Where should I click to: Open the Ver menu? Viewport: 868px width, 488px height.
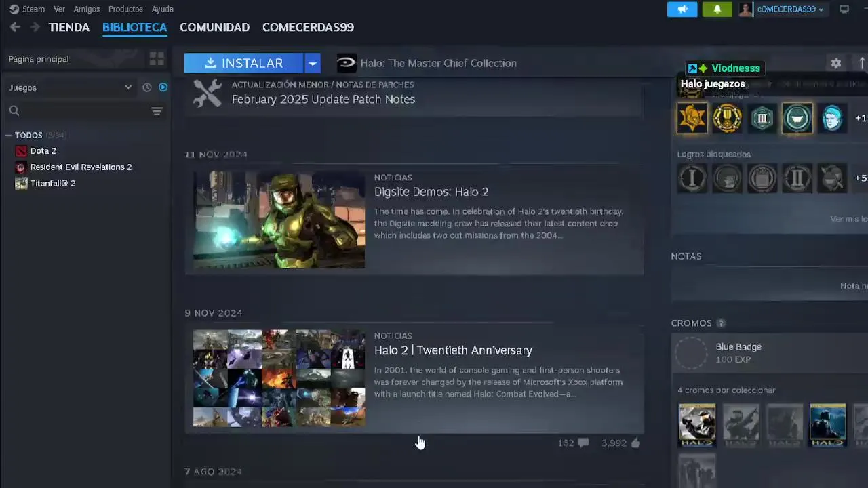point(59,9)
